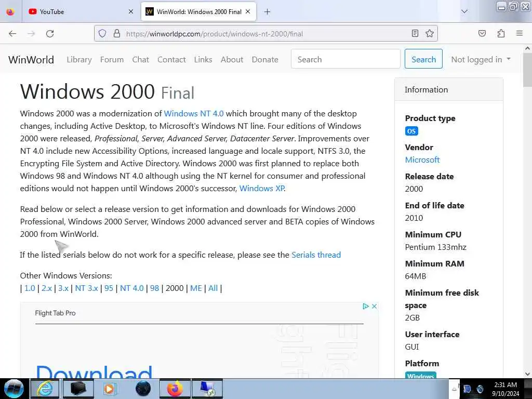Open the dark globe taskbar icon
Image resolution: width=532 pixels, height=399 pixels.
coord(143,389)
